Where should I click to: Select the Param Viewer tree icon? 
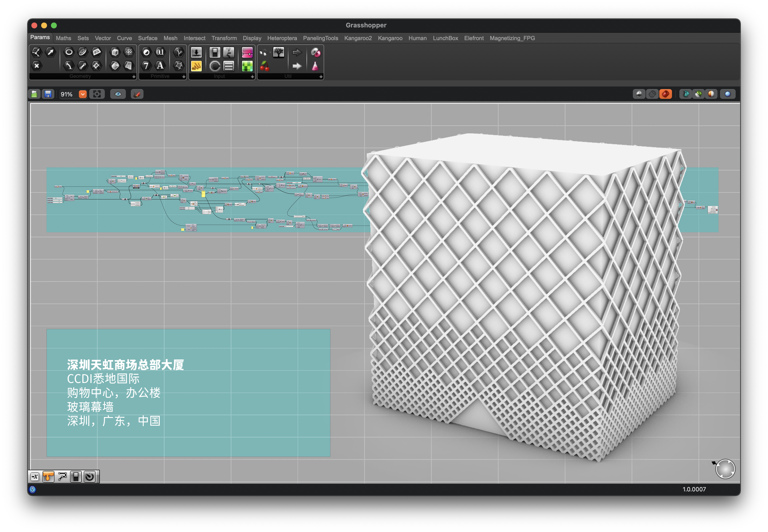(278, 52)
